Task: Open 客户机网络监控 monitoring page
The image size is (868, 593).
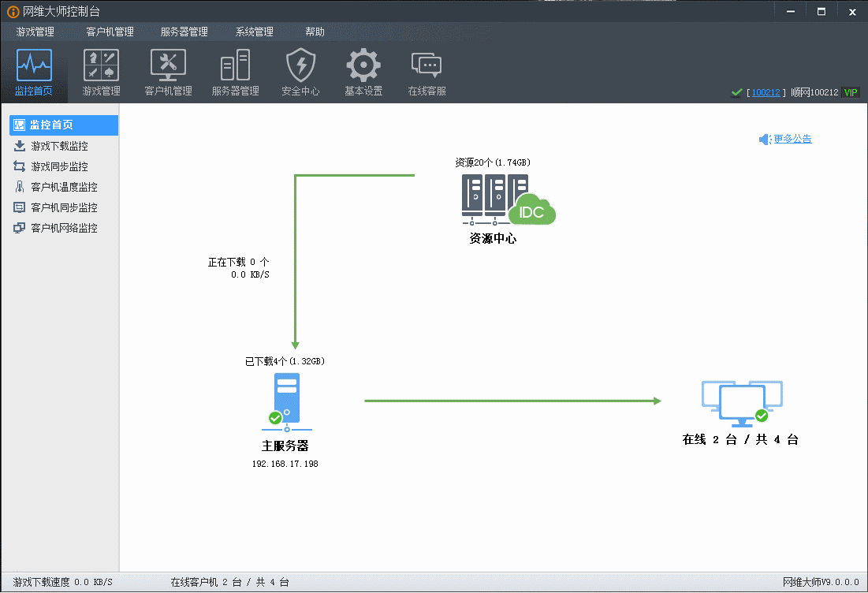Action: [67, 227]
